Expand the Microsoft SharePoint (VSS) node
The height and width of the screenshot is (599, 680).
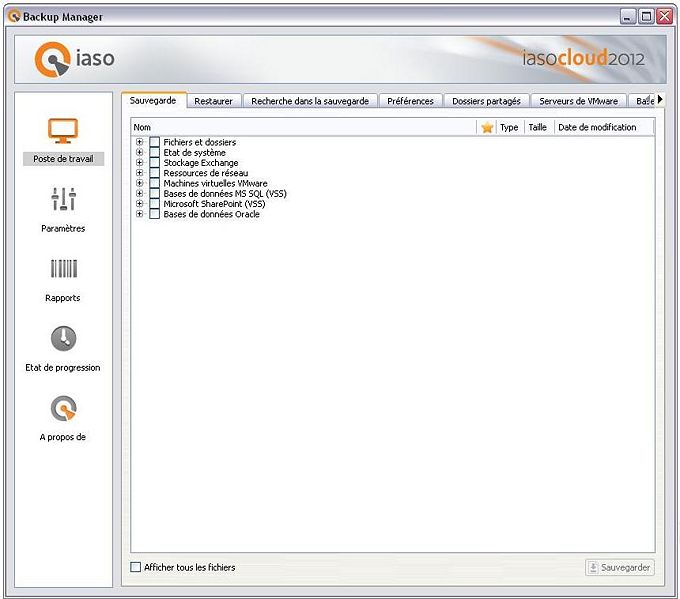pyautogui.click(x=139, y=203)
